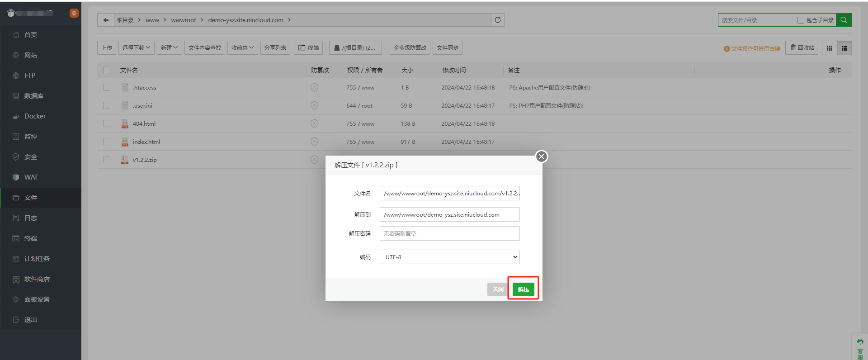Open the 远程下载 dropdown
This screenshot has width=868, height=360.
[136, 48]
